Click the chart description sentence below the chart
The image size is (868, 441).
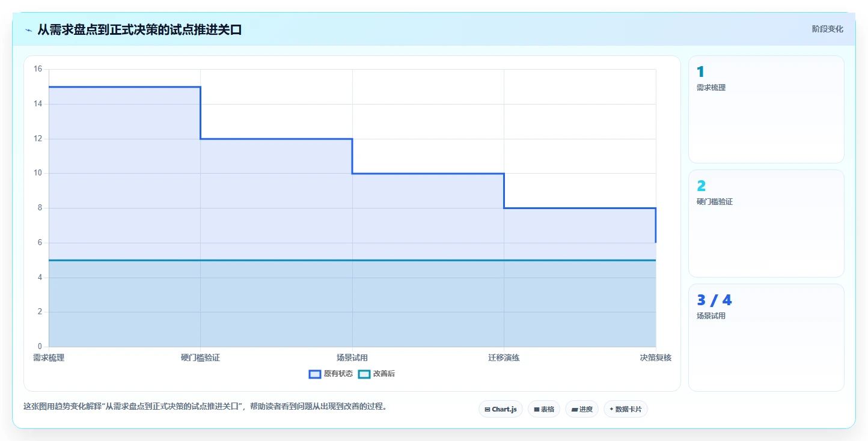[x=206, y=406]
